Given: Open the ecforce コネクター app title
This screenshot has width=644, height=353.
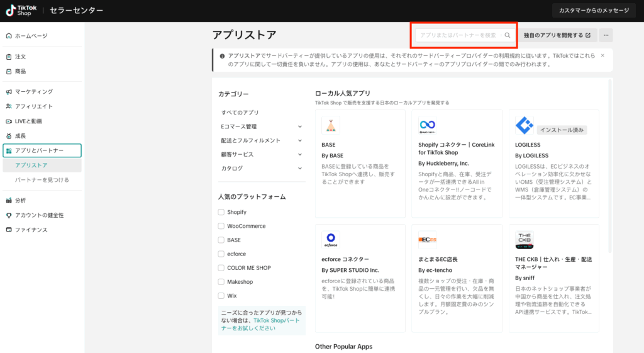Looking at the screenshot, I should click(345, 259).
